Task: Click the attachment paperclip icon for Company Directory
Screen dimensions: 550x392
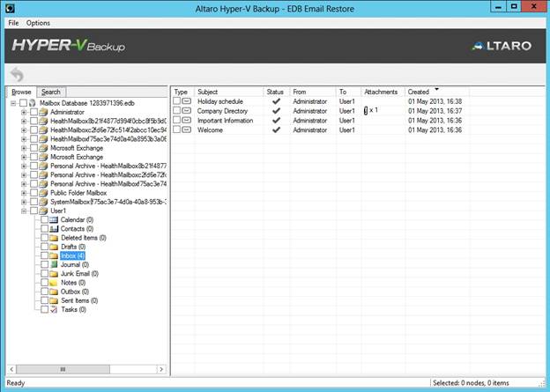Action: click(366, 111)
